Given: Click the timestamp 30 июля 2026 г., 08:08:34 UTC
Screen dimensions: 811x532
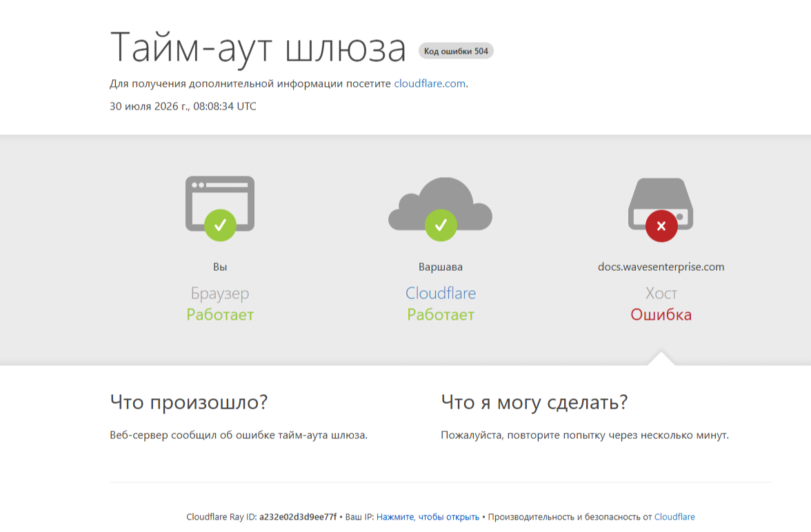Looking at the screenshot, I should (183, 106).
